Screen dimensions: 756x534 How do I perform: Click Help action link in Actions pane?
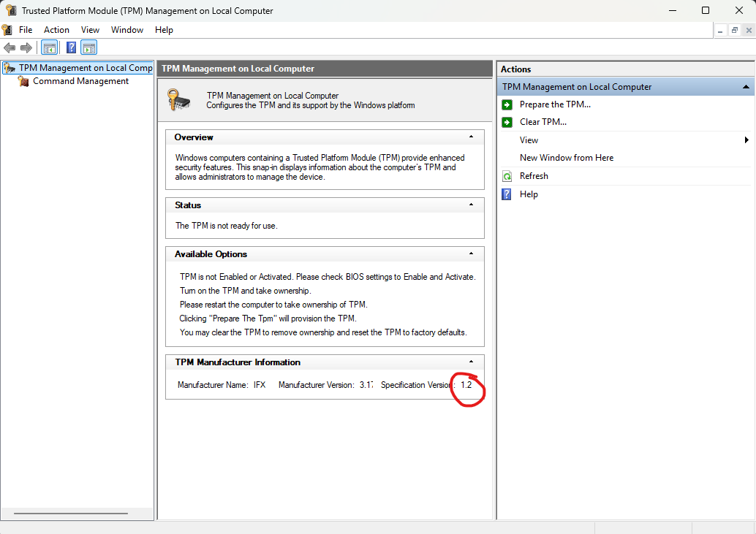point(529,194)
